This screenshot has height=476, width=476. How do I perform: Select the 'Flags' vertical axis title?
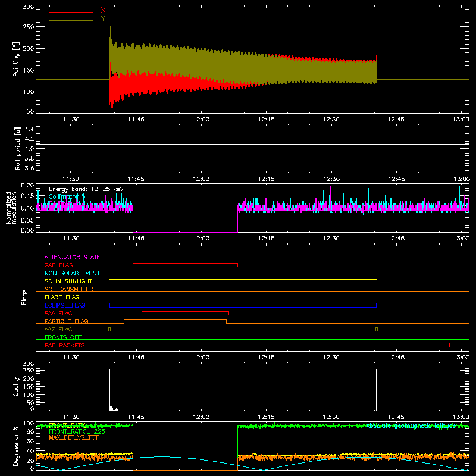[x=24, y=297]
